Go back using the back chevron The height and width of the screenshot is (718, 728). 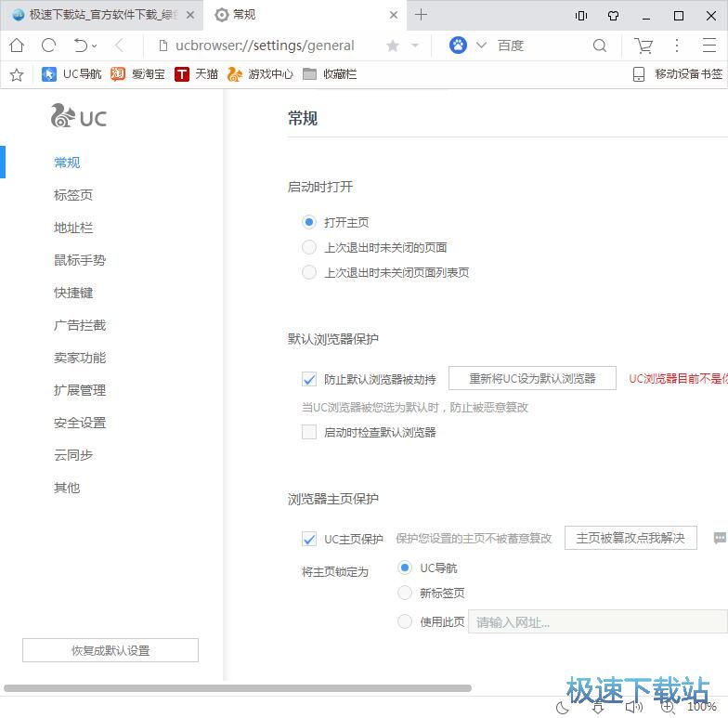119,46
